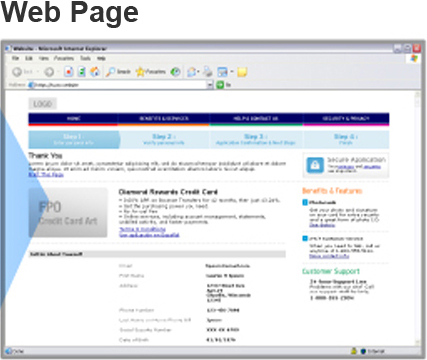Image resolution: width=427 pixels, height=360 pixels.
Task: Click the Done page icon in status bar
Action: 9,351
